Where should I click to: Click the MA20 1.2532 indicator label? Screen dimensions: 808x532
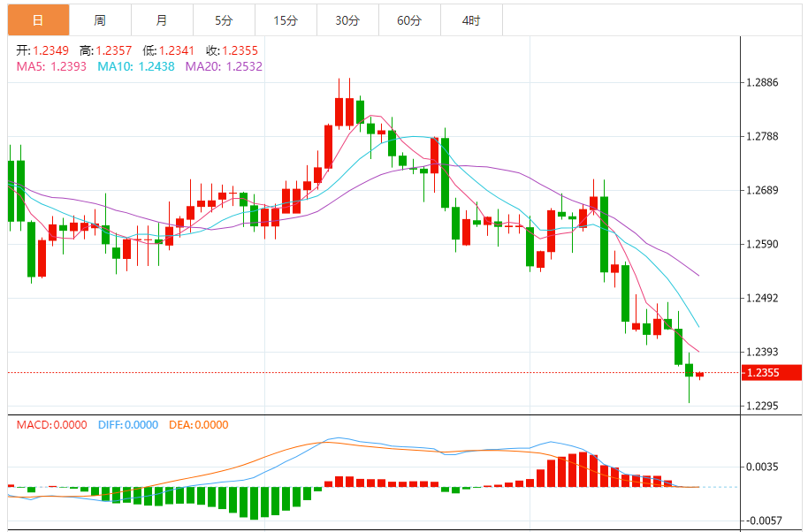(224, 66)
